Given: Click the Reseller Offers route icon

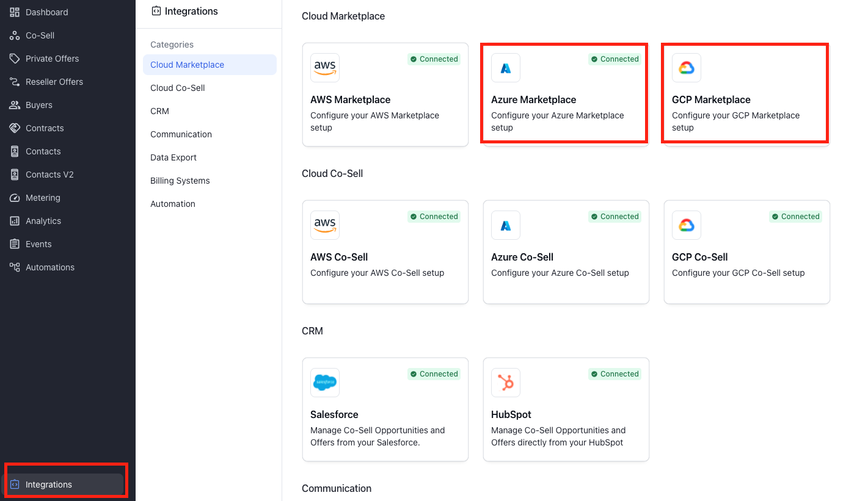Looking at the screenshot, I should [15, 82].
